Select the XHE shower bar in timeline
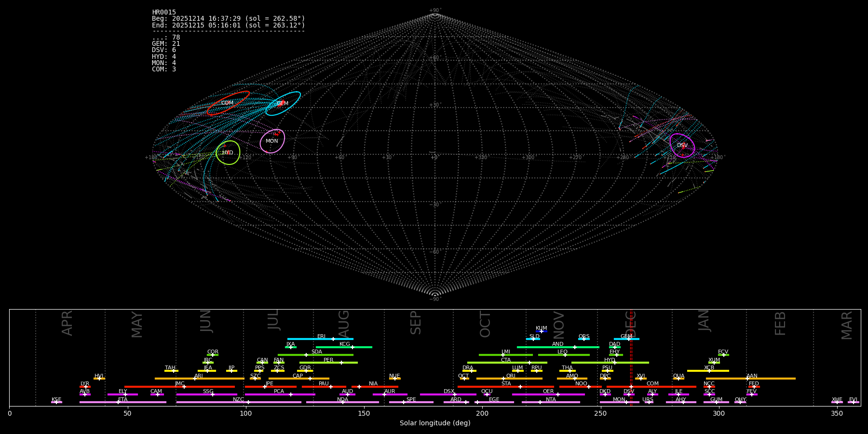This screenshot has height=434, width=868. click(837, 402)
